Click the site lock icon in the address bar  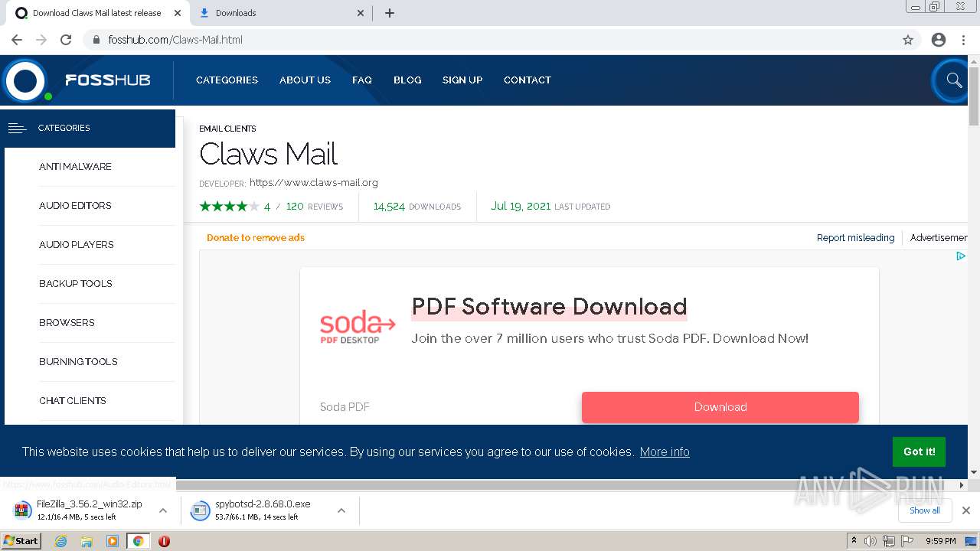pos(96,40)
